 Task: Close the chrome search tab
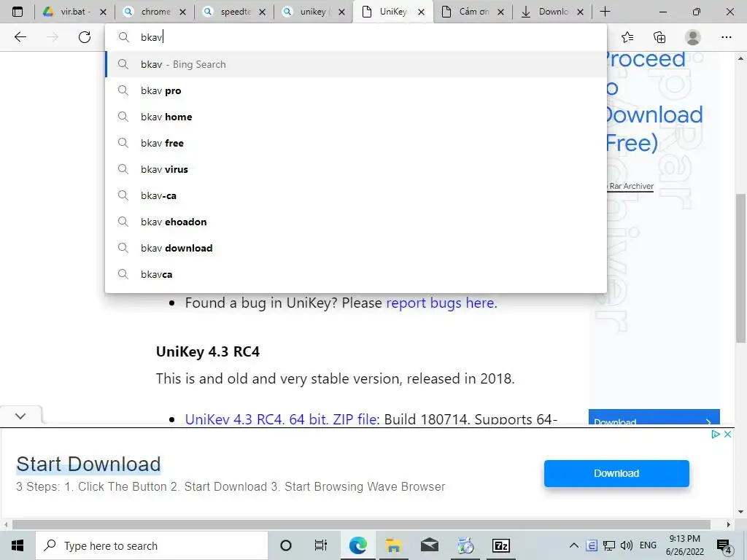(x=182, y=12)
